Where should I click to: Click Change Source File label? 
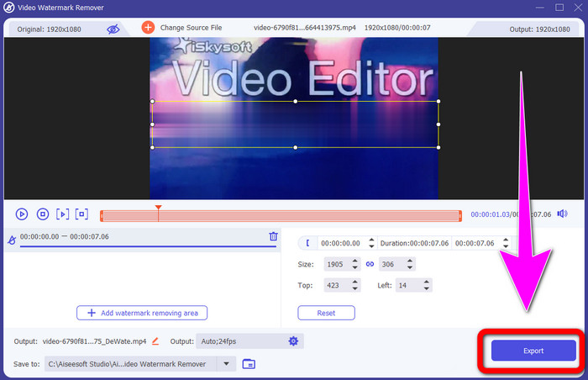191,28
